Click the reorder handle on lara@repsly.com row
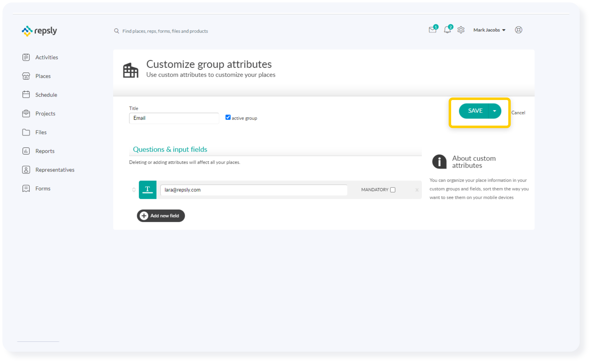This screenshot has width=592, height=364. [134, 190]
